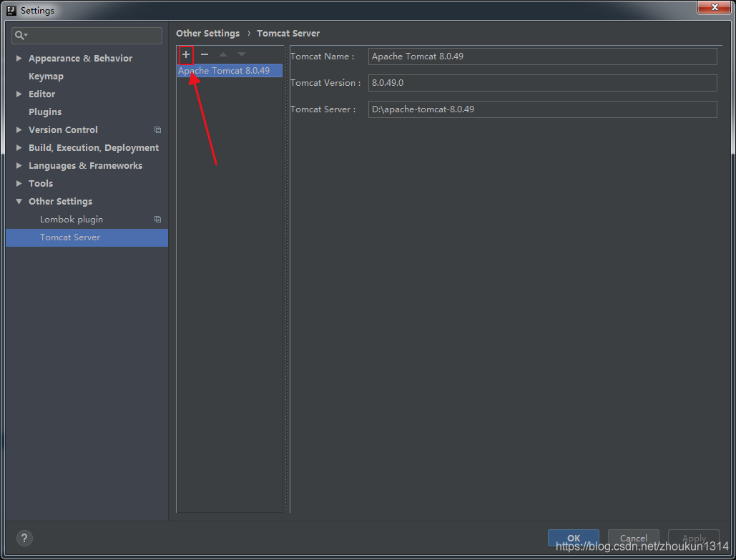This screenshot has width=736, height=560.
Task: Expand the Version Control node
Action: point(19,129)
